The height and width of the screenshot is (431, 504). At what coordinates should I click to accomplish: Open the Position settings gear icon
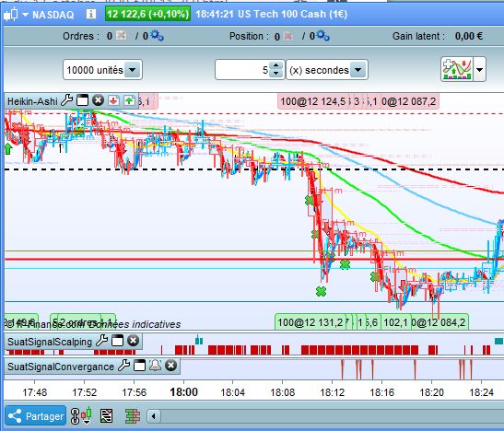(322, 35)
